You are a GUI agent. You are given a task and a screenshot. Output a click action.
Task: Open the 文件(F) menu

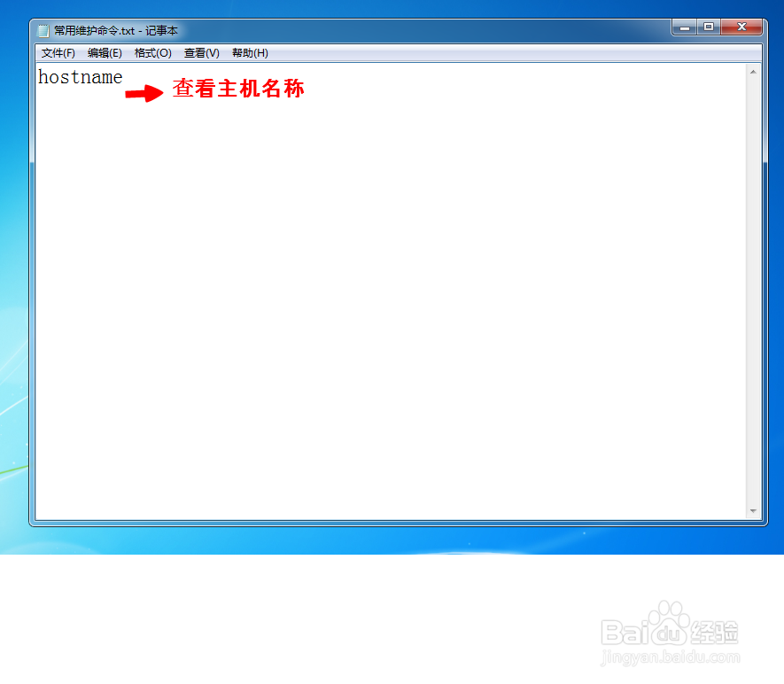click(x=56, y=52)
